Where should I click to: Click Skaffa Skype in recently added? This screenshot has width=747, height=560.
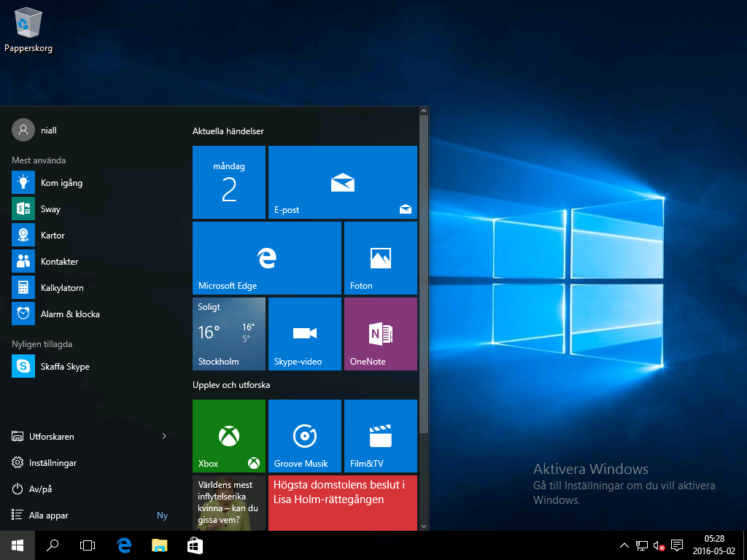pyautogui.click(x=90, y=366)
